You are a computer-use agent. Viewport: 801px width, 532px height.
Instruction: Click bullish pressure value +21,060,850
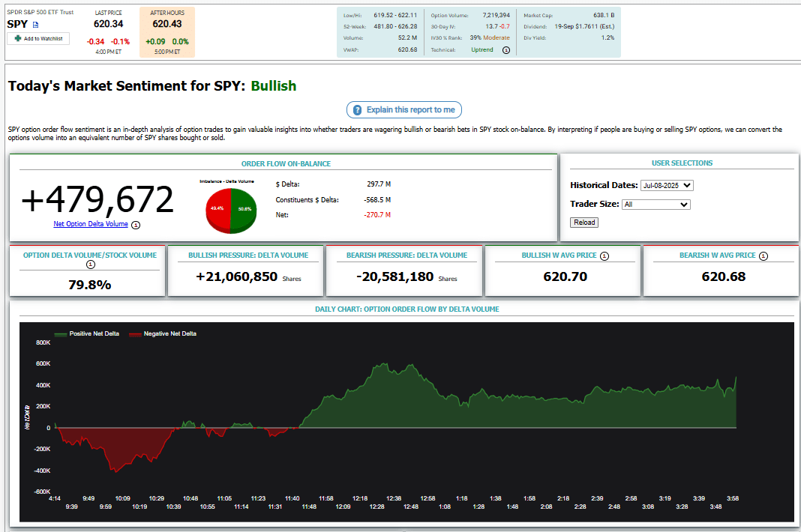tap(236, 276)
